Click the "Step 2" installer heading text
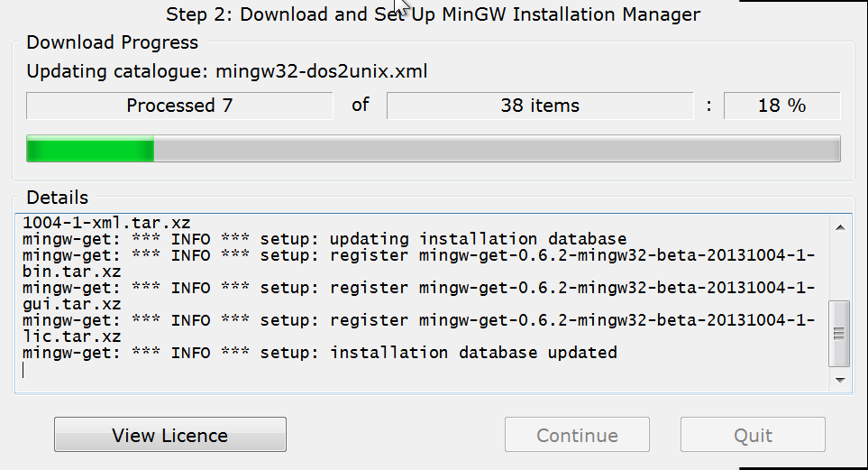 click(x=433, y=14)
